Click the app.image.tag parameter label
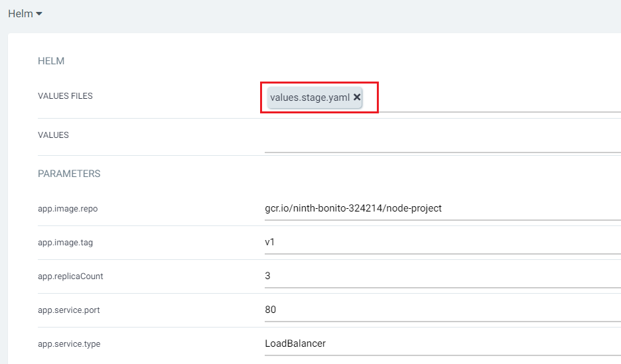This screenshot has width=621, height=364. (65, 243)
